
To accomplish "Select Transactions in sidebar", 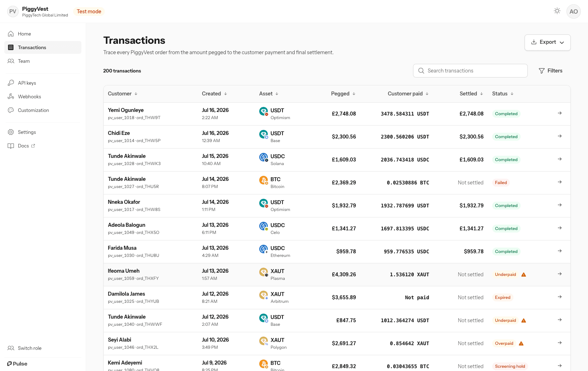I will (43, 47).
